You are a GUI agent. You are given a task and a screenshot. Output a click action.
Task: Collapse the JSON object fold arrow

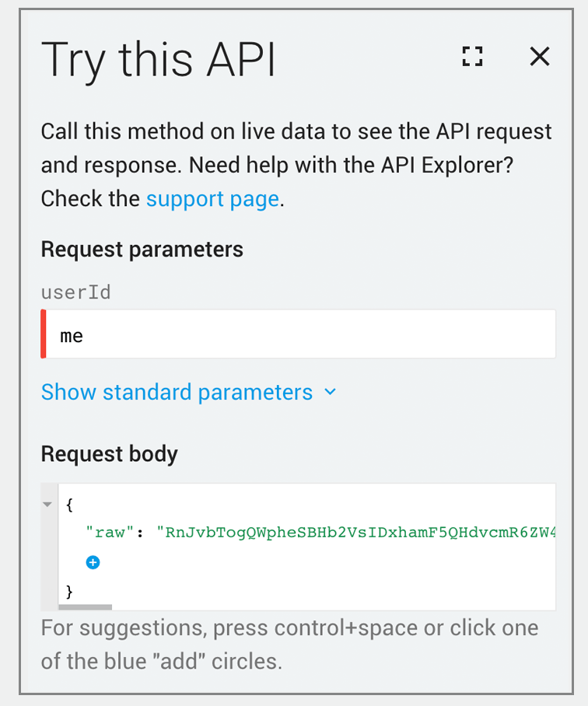[x=47, y=505]
